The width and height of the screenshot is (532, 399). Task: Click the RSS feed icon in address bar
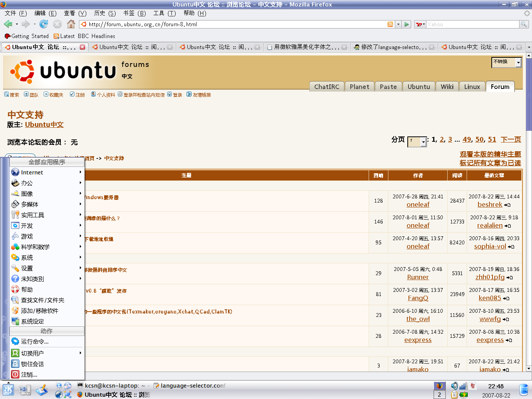click(x=390, y=24)
